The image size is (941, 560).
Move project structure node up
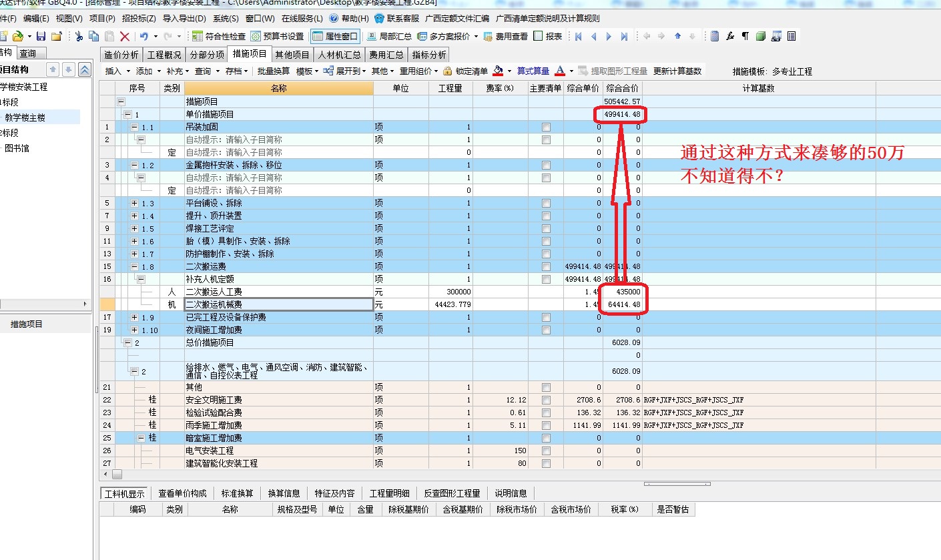53,69
